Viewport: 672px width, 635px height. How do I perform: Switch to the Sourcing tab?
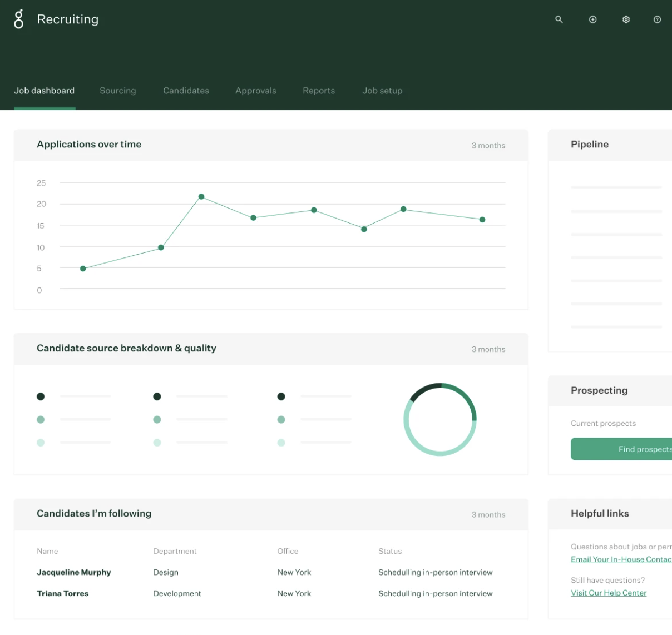click(x=118, y=91)
